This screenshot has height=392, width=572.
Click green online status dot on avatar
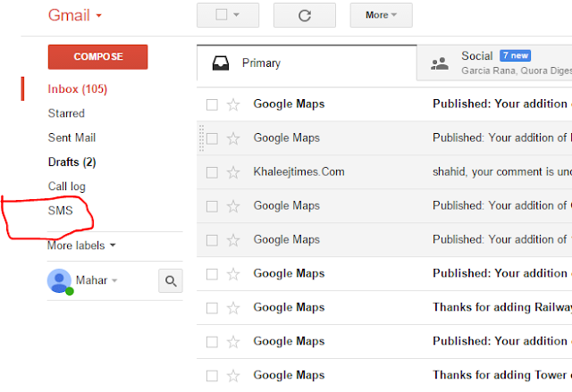tap(70, 291)
